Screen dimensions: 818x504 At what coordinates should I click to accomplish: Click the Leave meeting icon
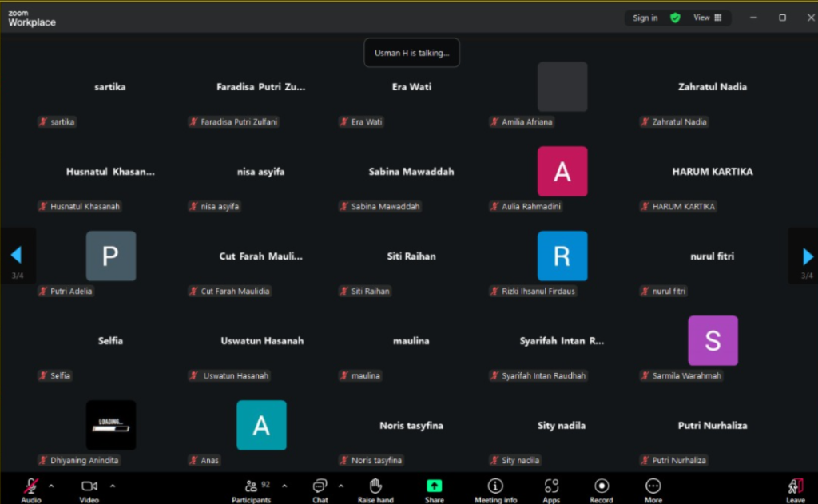pos(795,486)
